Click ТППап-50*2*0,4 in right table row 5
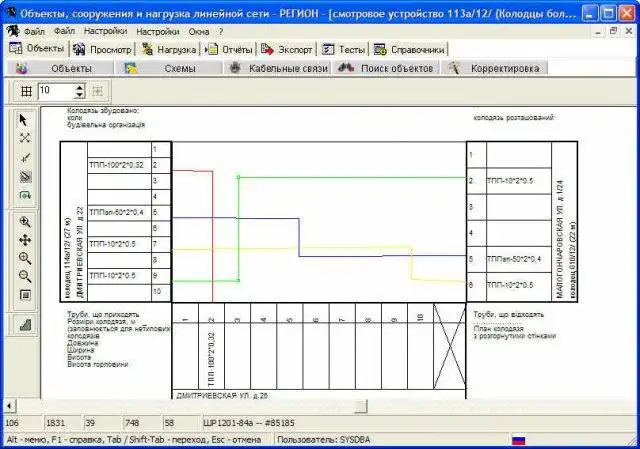The height and width of the screenshot is (449, 640). pos(514,259)
